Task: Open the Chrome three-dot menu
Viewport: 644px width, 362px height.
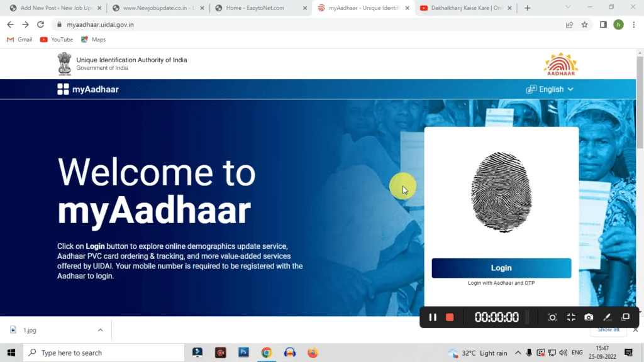Action: pos(634,25)
